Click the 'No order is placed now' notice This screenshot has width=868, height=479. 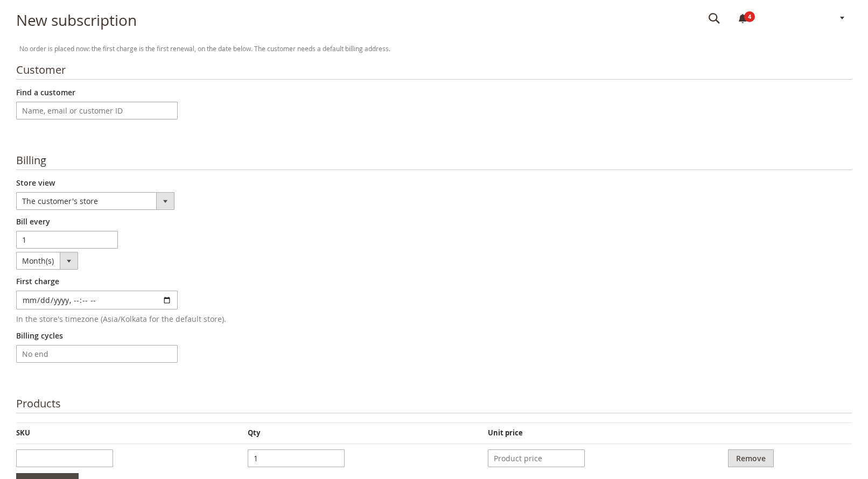205,49
